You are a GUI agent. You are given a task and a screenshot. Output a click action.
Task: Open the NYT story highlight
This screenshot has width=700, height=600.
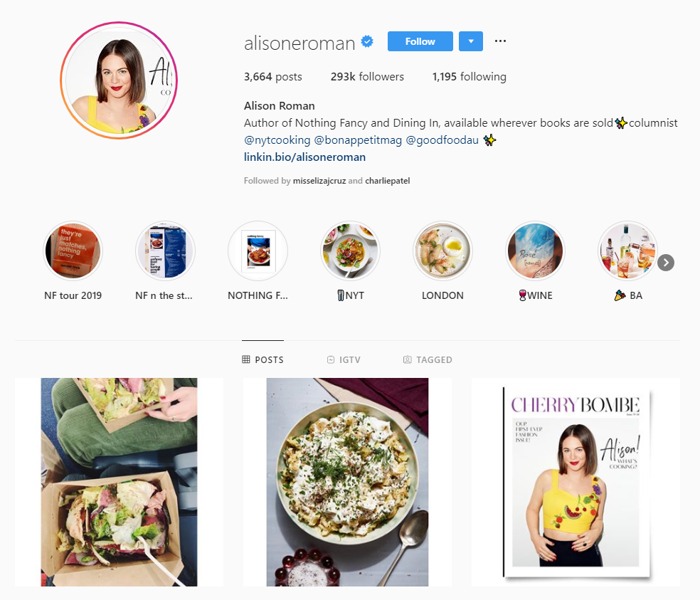(x=351, y=251)
